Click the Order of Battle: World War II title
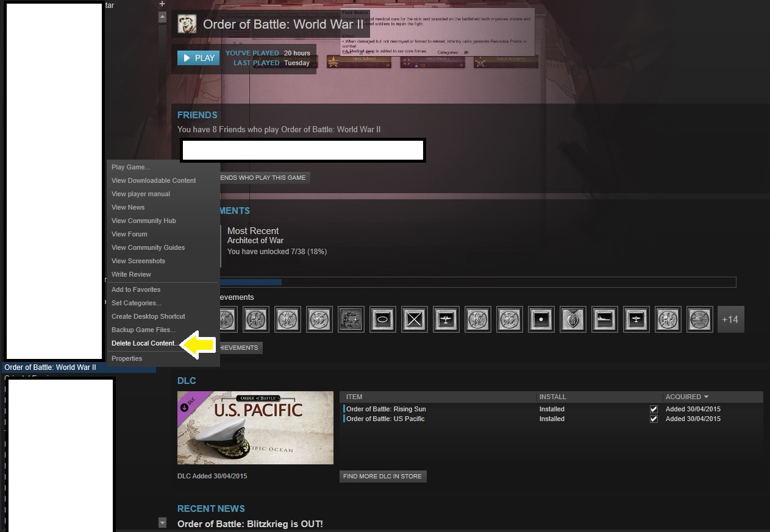770x532 pixels. pyautogui.click(x=283, y=24)
